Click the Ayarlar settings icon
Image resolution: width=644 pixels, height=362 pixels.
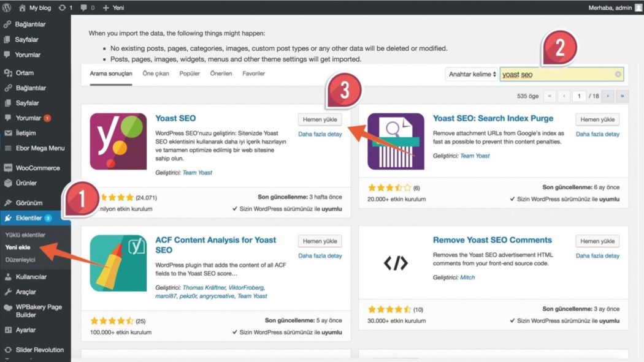pyautogui.click(x=9, y=329)
